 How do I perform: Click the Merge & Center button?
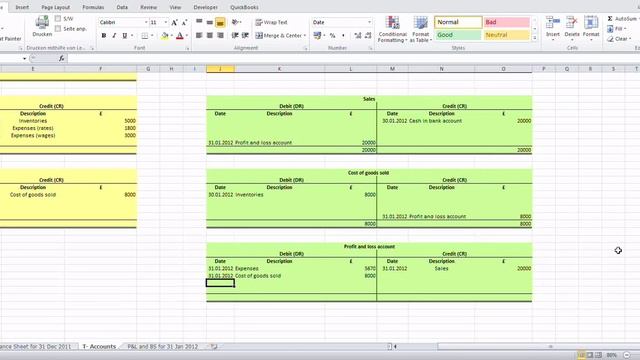coord(279,36)
